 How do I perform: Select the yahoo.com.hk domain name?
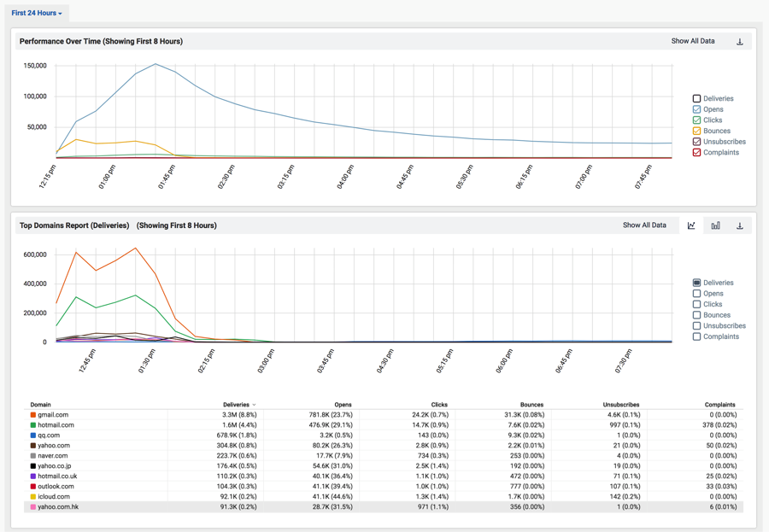58,507
